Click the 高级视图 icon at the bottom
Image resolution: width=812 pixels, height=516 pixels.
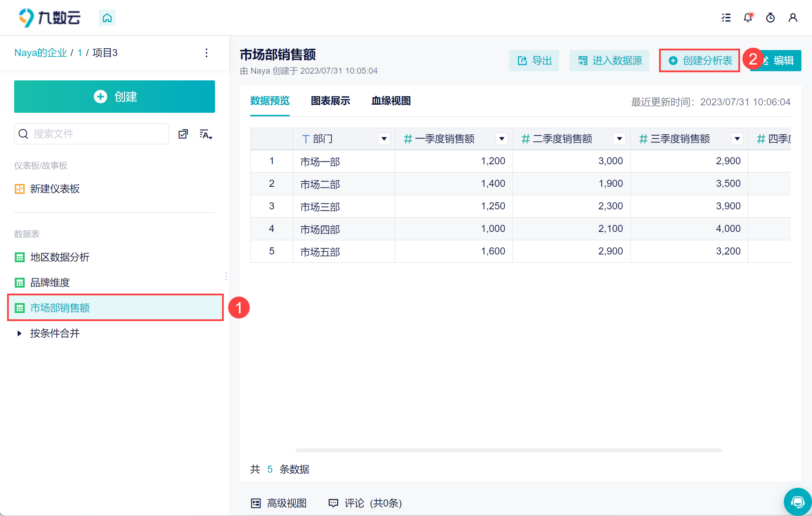point(256,503)
